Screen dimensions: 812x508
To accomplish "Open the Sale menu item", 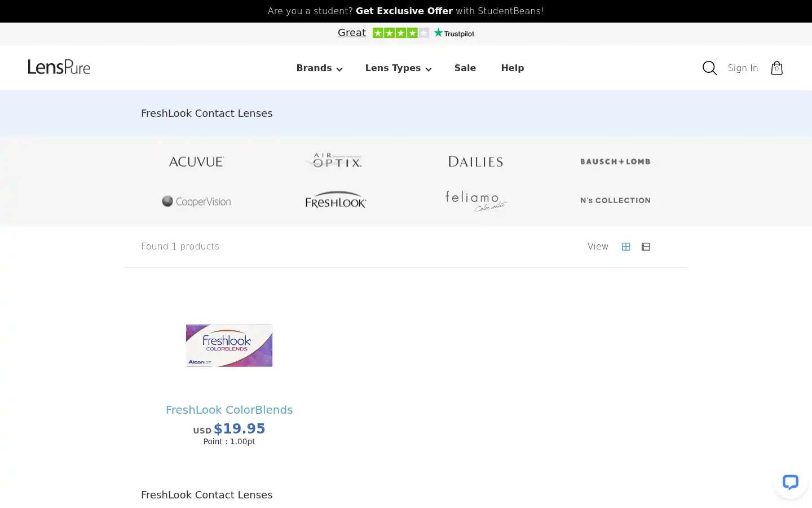I will click(465, 68).
